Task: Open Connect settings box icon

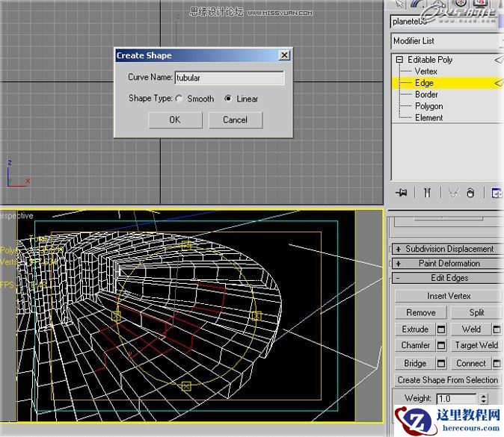Action: click(x=497, y=364)
